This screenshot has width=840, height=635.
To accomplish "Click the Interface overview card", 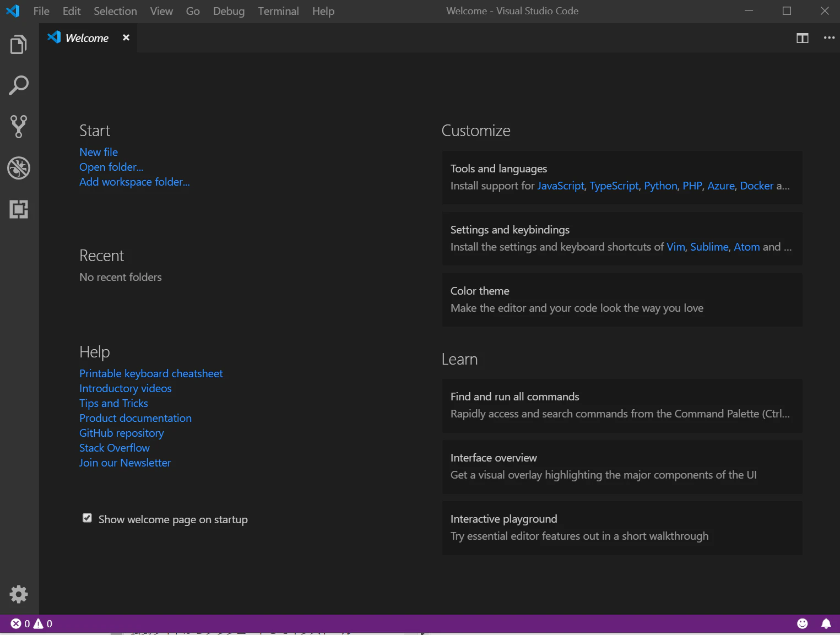I will point(622,467).
